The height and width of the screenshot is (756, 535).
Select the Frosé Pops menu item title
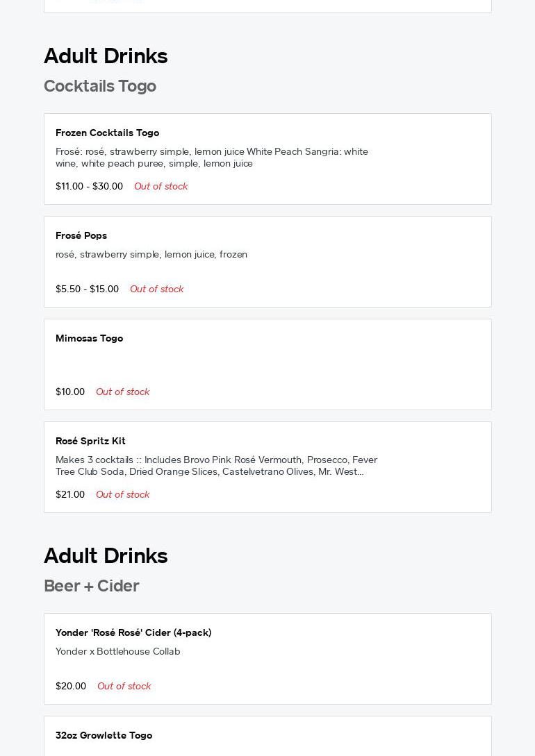(x=81, y=235)
